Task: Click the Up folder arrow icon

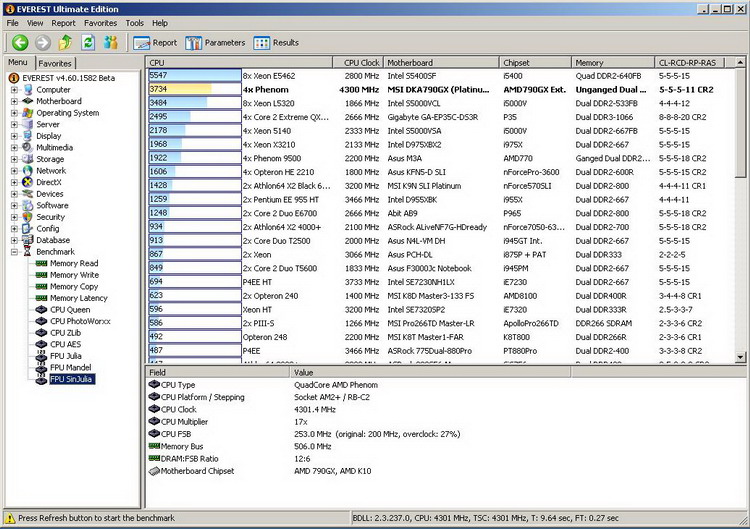Action: point(65,42)
